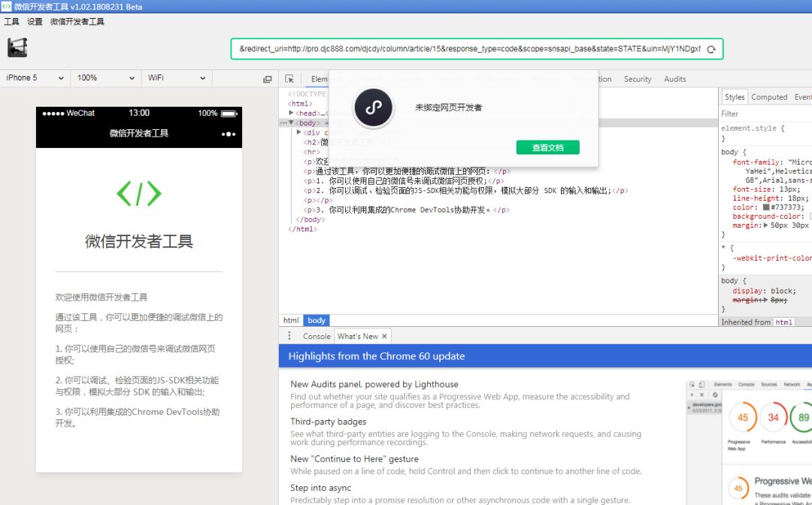Viewport: 812px width, 505px height.
Task: Click the 'New "Continue to Here" gesture' heading
Action: (x=355, y=459)
